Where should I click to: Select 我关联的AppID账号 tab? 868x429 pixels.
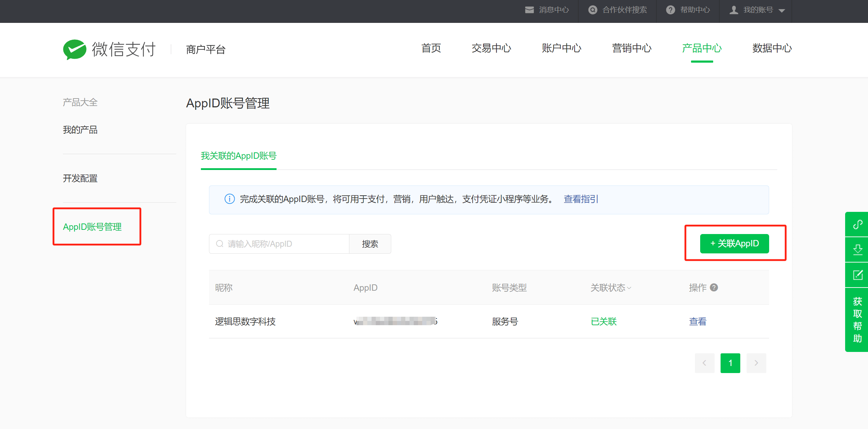[x=239, y=156]
